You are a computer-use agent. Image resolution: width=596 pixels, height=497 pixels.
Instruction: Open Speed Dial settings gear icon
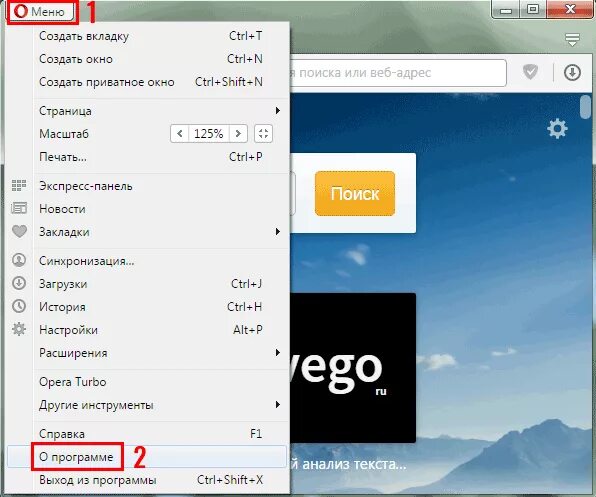(x=557, y=128)
